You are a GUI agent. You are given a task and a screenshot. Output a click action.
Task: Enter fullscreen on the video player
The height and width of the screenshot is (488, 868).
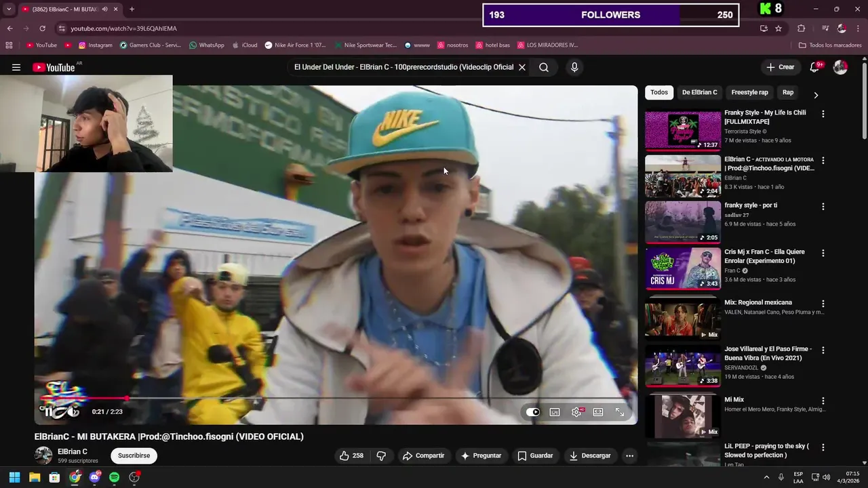click(x=620, y=412)
